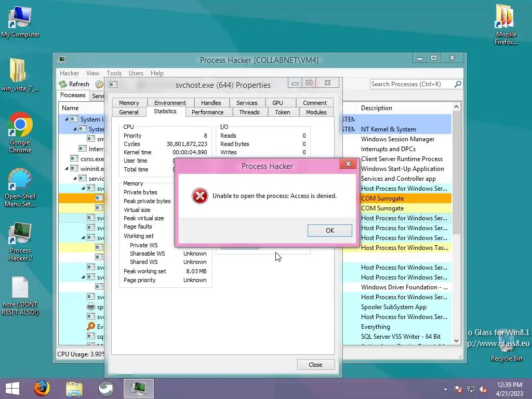This screenshot has height=399, width=532.
Task: Launch Firefox from the taskbar
Action: [x=42, y=389]
